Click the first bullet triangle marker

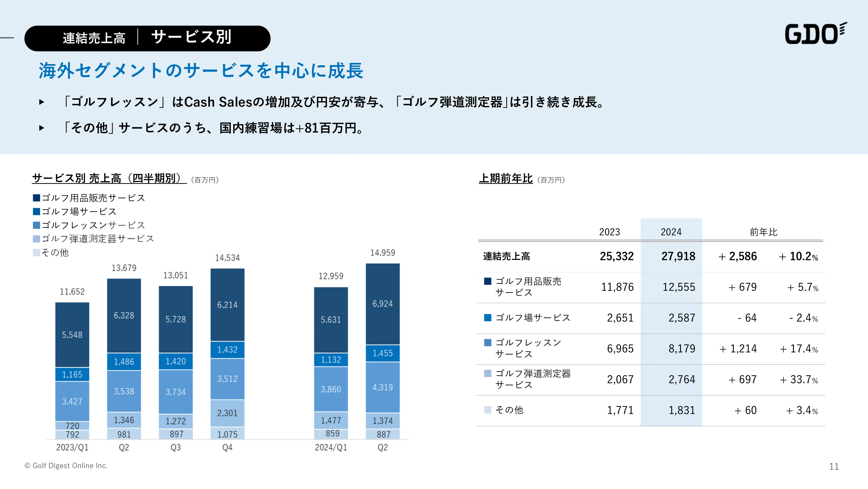pos(42,102)
